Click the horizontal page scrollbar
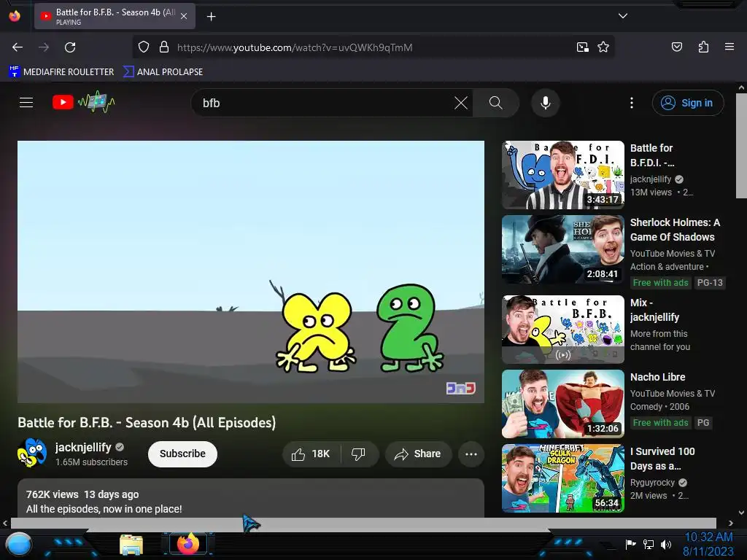The image size is (747, 560). click(363, 524)
